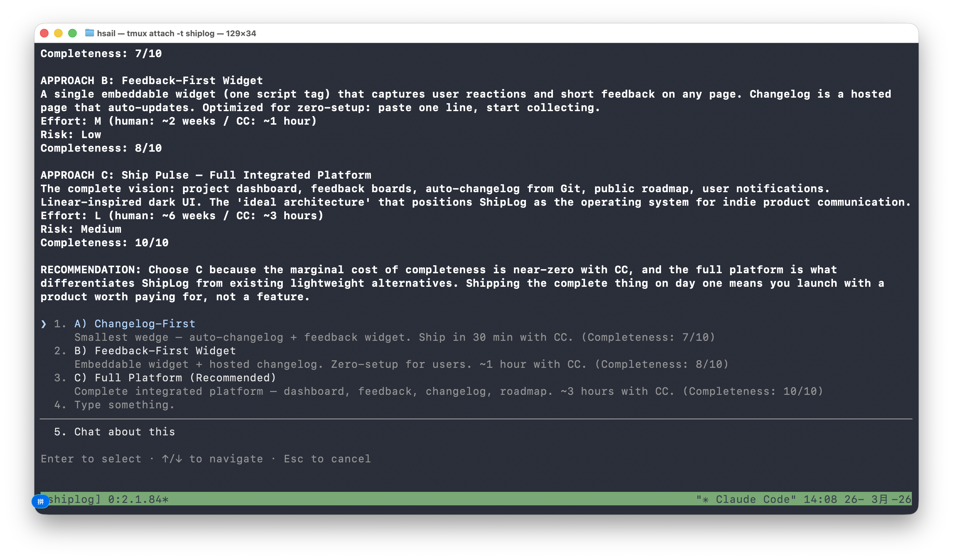This screenshot has width=953, height=560.
Task: Click the "Esc to cancel" hint
Action: [x=328, y=459]
